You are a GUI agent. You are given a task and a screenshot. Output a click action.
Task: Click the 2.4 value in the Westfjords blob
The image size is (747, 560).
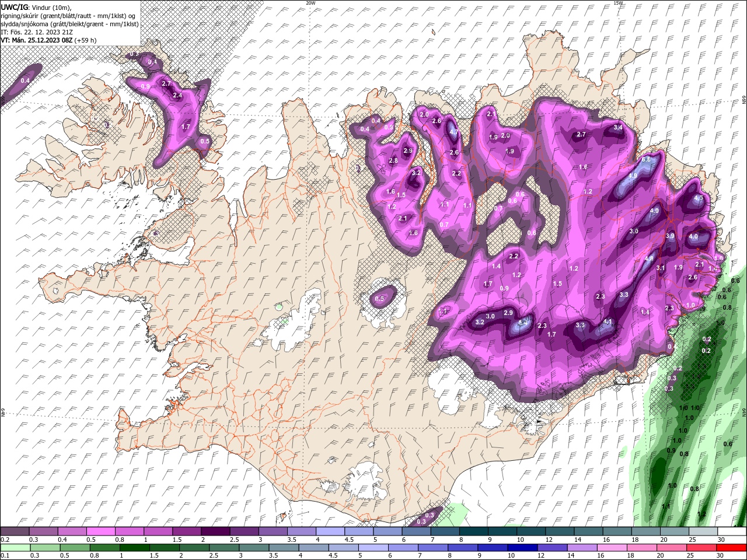(x=178, y=95)
